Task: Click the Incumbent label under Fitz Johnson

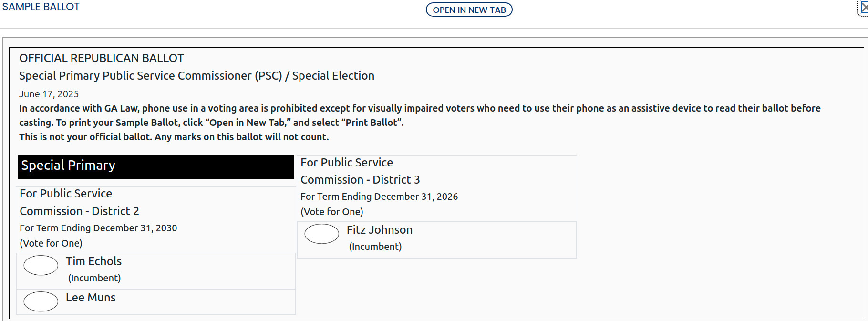Action: (x=375, y=247)
